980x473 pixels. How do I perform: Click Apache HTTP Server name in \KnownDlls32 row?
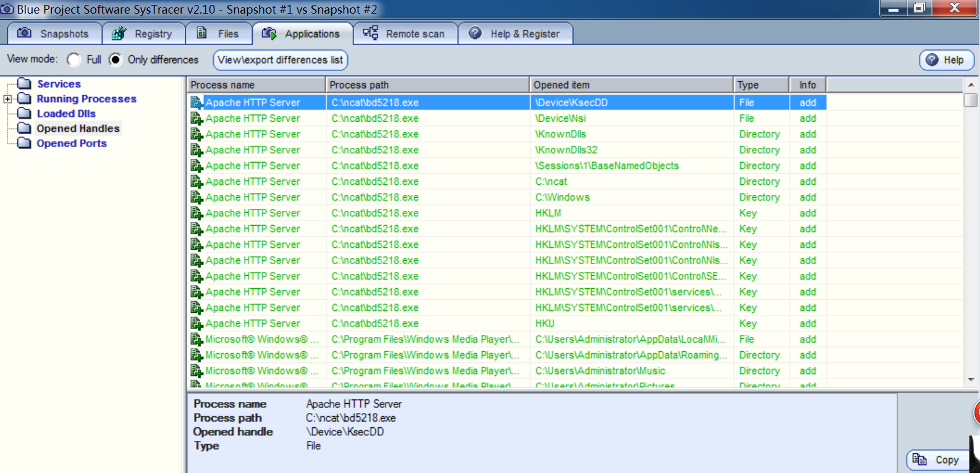253,150
